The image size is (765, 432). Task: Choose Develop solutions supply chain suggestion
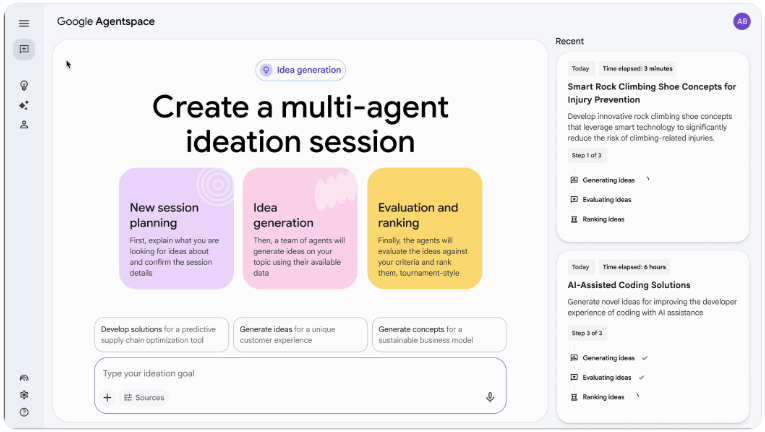(x=161, y=334)
